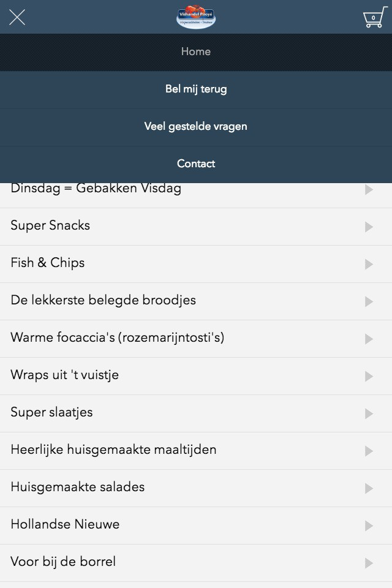Expand arrow next to Voor bij de borrel
This screenshot has width=392, height=588.
tap(369, 563)
